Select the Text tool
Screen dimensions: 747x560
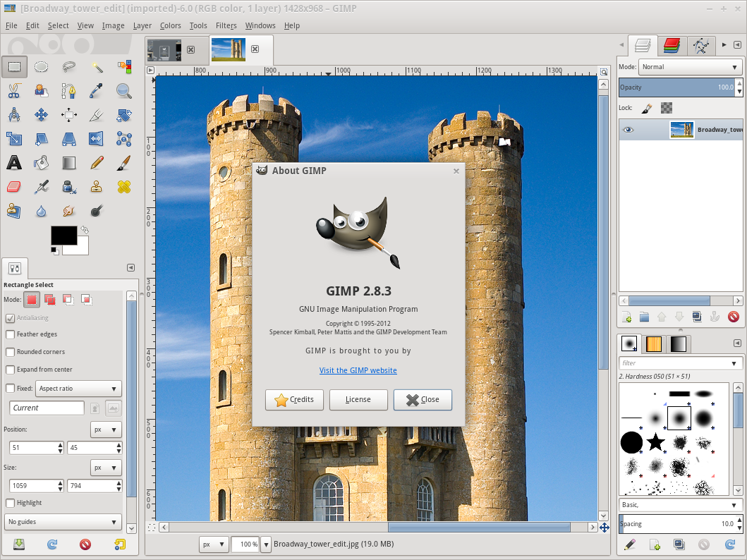[x=14, y=163]
